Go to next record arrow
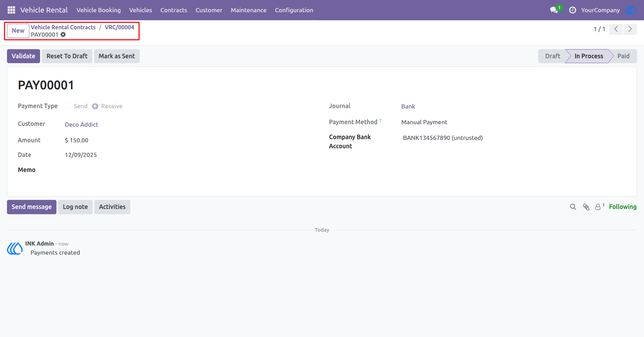Screen dimensions: 644x337 tap(630, 29)
